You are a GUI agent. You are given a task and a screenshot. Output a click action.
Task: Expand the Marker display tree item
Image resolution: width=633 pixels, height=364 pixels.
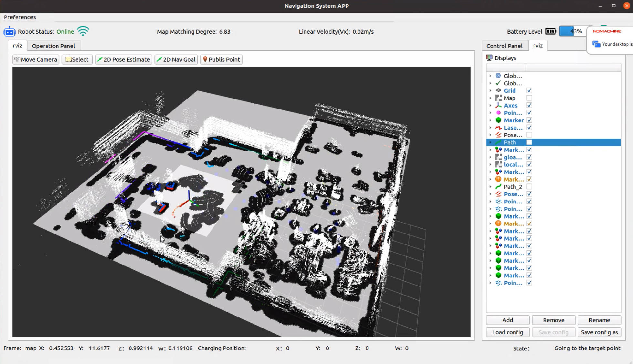[x=490, y=120]
